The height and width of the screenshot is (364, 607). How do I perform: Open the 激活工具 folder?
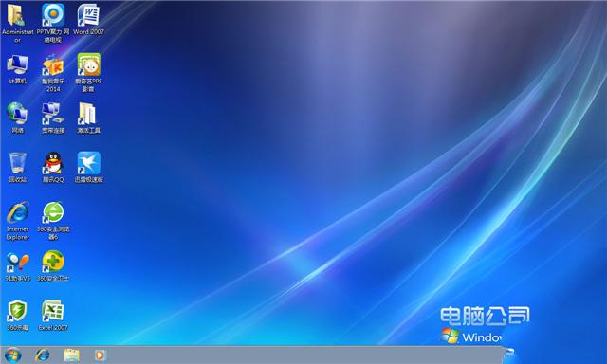88,114
